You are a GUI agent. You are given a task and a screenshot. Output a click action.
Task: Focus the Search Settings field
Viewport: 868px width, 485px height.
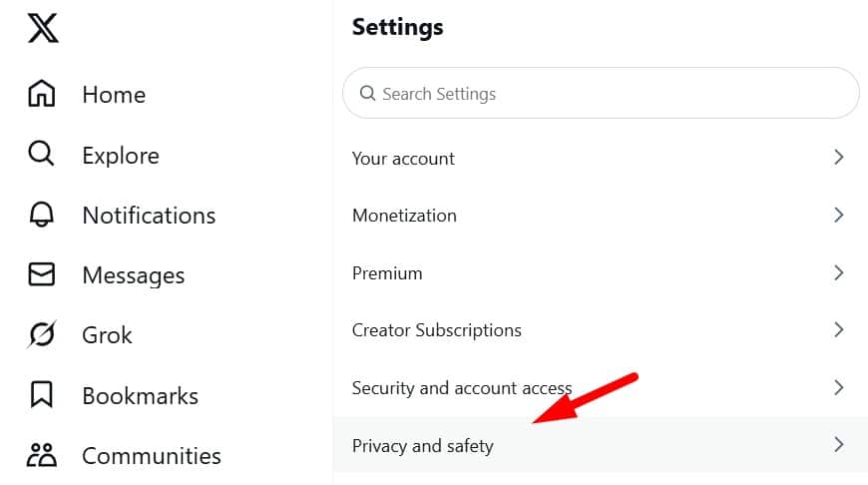[x=601, y=93]
